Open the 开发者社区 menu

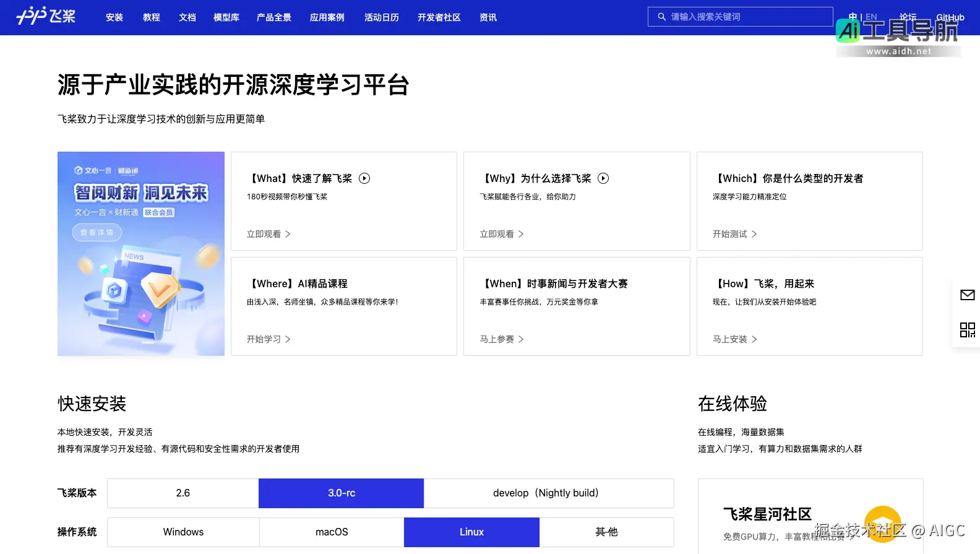tap(439, 17)
